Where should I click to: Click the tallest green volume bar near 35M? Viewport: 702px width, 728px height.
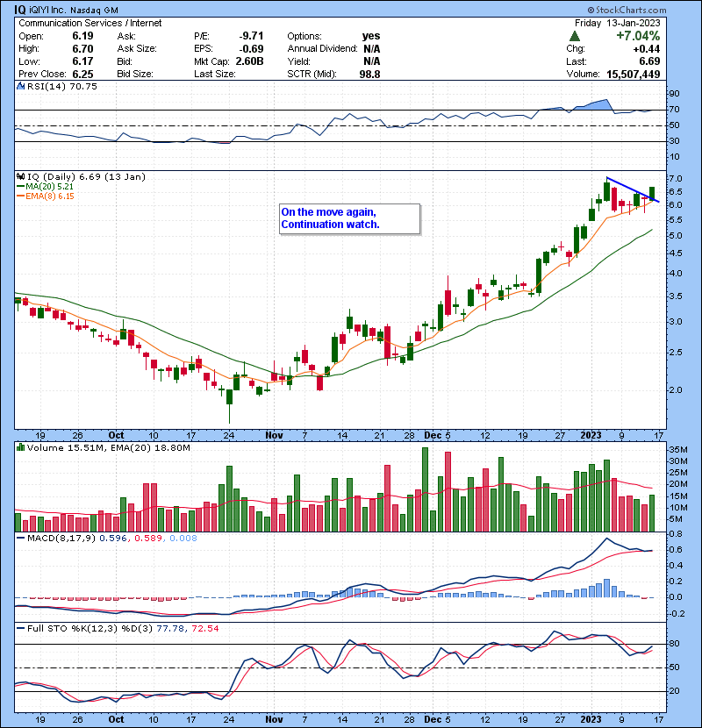click(425, 489)
